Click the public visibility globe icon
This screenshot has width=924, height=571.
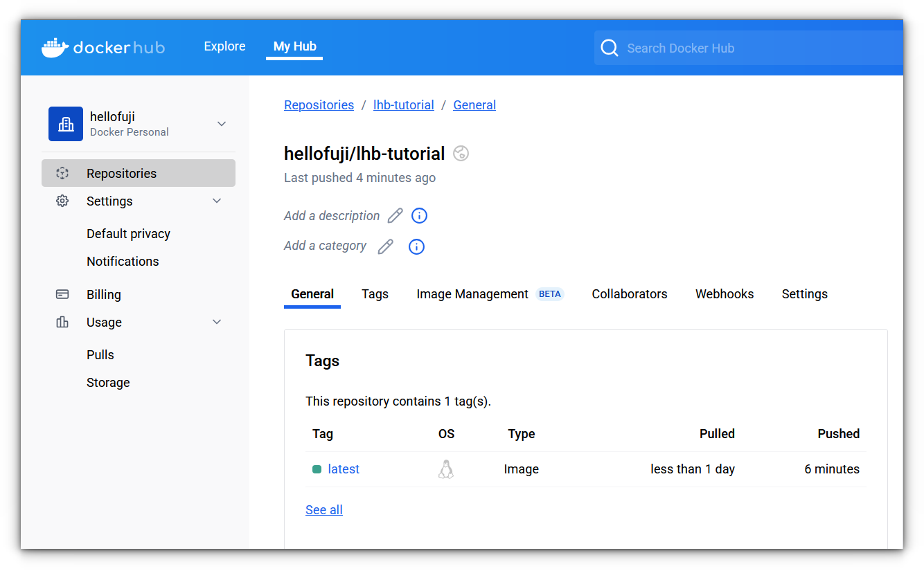[461, 154]
